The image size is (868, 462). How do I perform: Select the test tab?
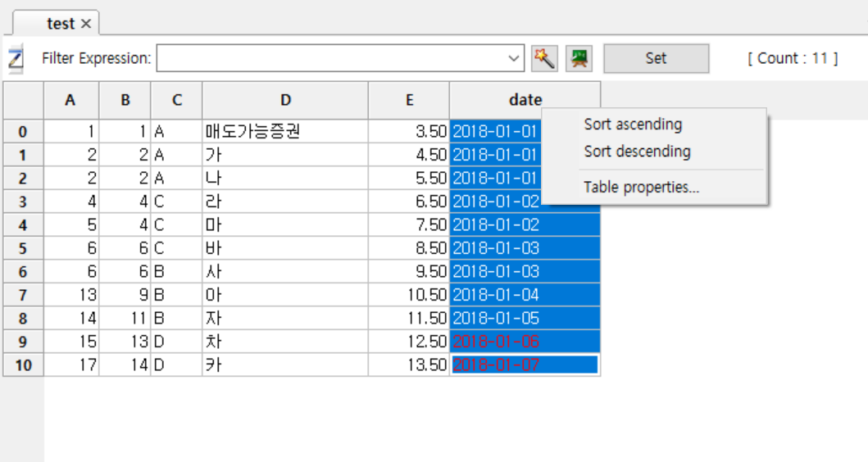click(x=56, y=23)
